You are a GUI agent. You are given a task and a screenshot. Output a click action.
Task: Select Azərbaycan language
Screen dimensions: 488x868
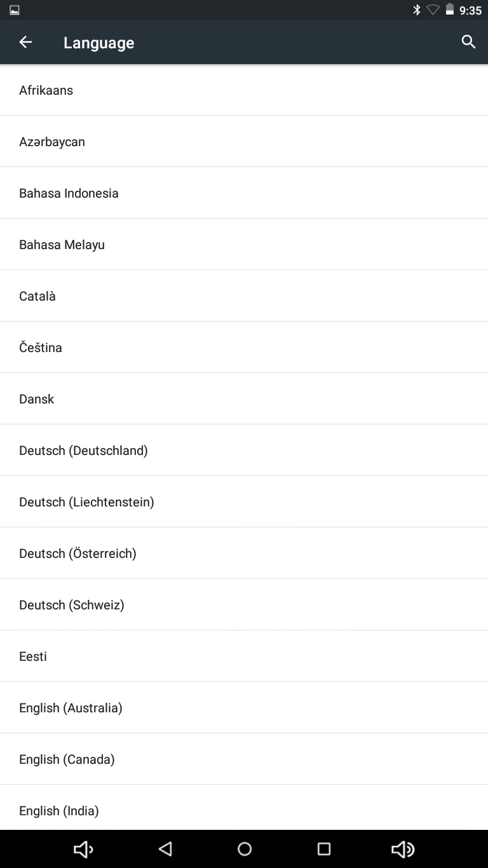(x=244, y=142)
